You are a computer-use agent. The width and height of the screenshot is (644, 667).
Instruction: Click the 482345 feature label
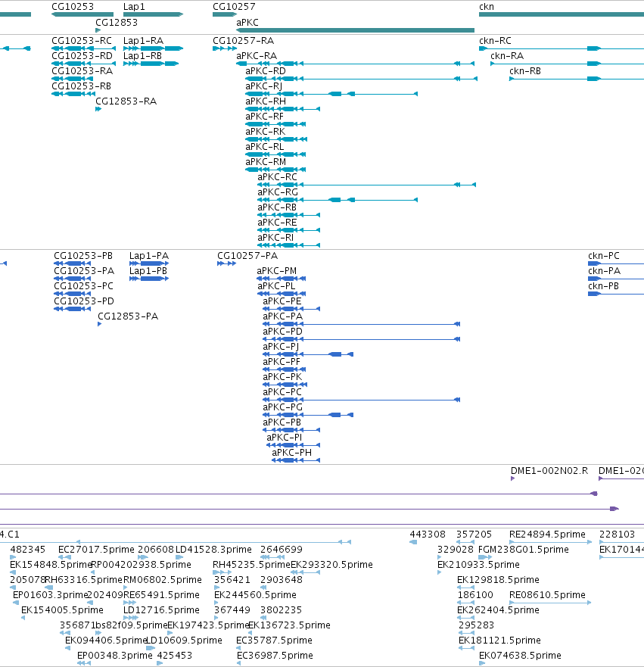28,550
